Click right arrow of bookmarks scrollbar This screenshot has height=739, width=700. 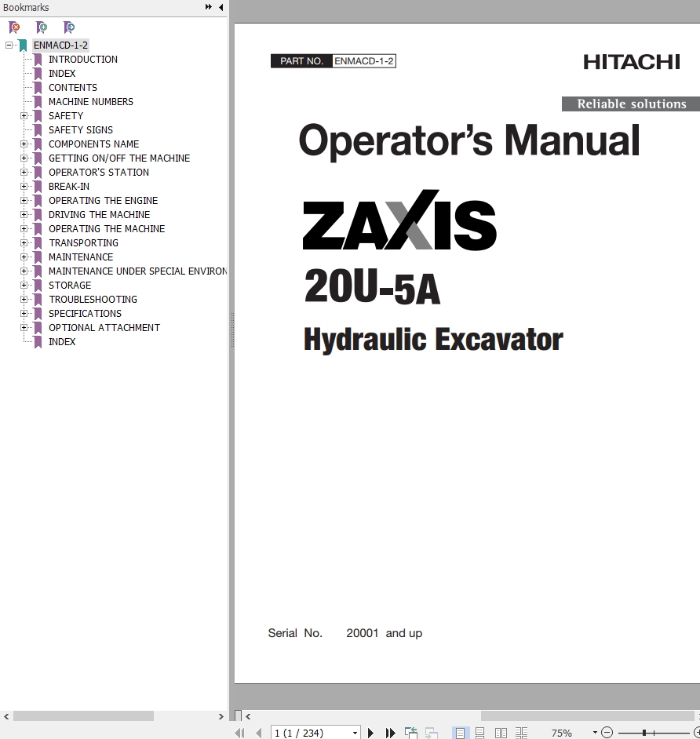click(x=221, y=716)
